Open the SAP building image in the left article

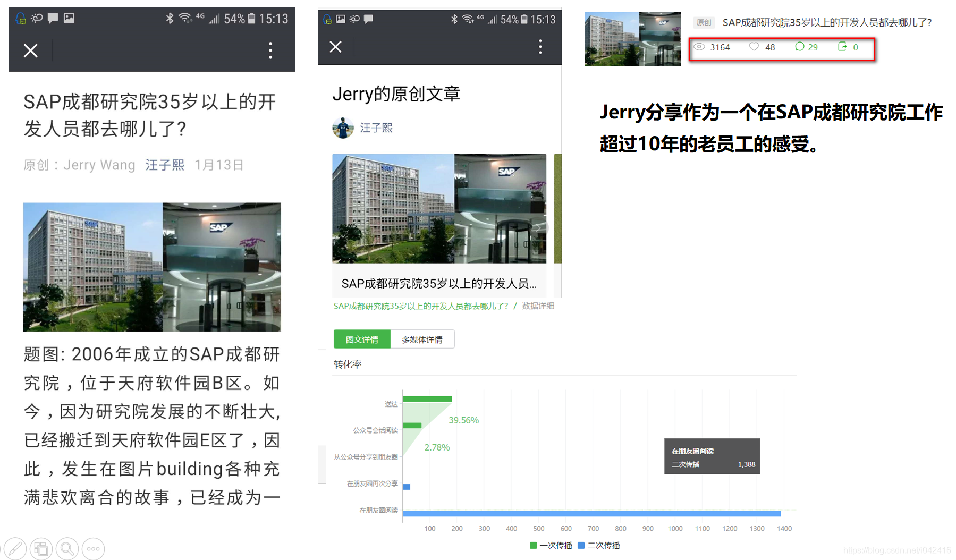pyautogui.click(x=152, y=267)
